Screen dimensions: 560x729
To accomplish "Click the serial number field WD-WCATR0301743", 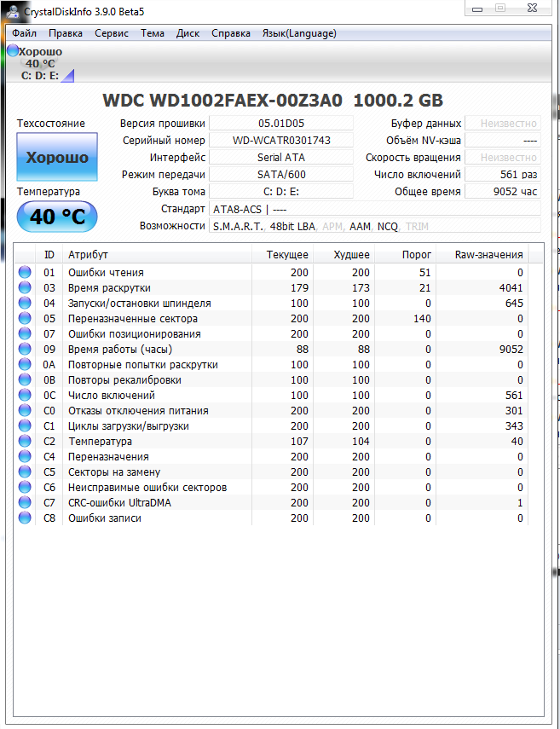I will (x=281, y=141).
